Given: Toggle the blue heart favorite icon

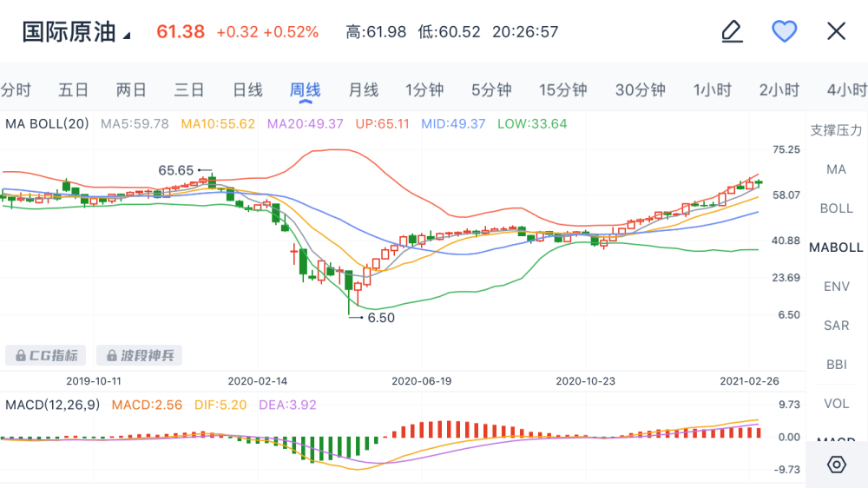Looking at the screenshot, I should point(784,31).
